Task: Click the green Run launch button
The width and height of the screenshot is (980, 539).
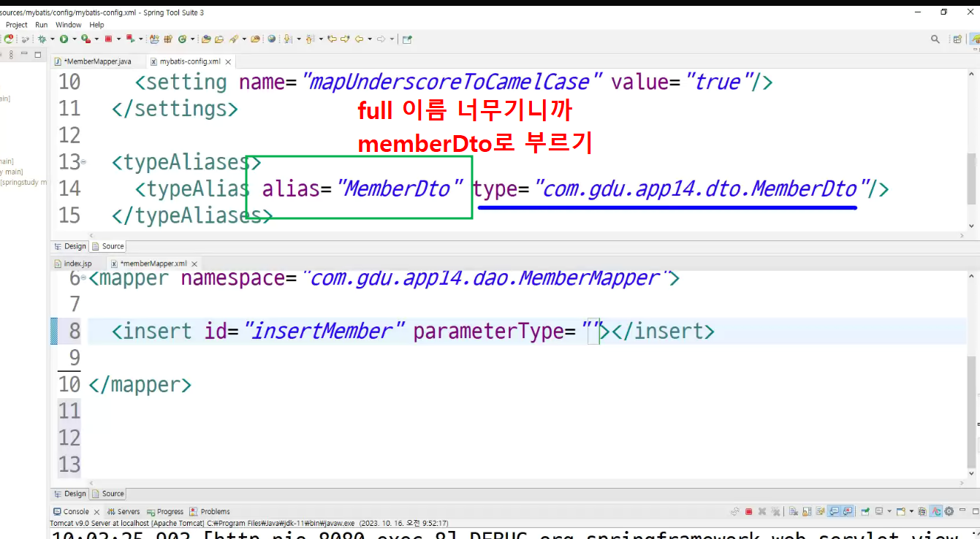Action: coord(64,39)
